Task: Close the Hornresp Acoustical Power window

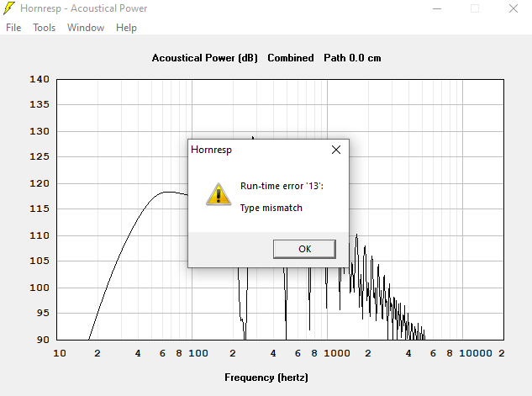Action: (514, 8)
